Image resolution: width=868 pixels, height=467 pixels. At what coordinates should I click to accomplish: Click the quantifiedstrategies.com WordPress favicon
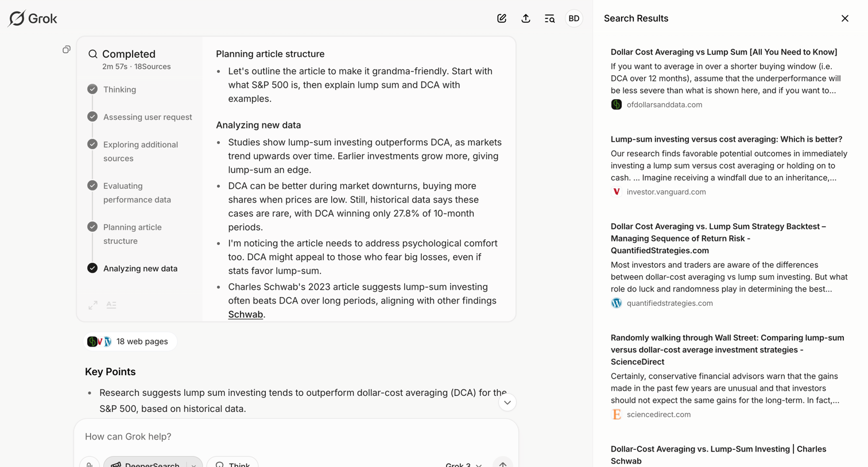pyautogui.click(x=617, y=303)
